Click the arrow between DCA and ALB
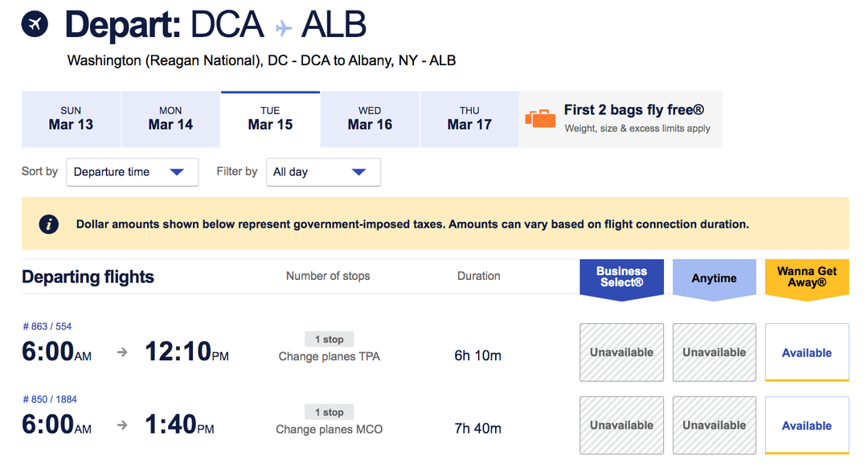The width and height of the screenshot is (868, 468). (283, 28)
